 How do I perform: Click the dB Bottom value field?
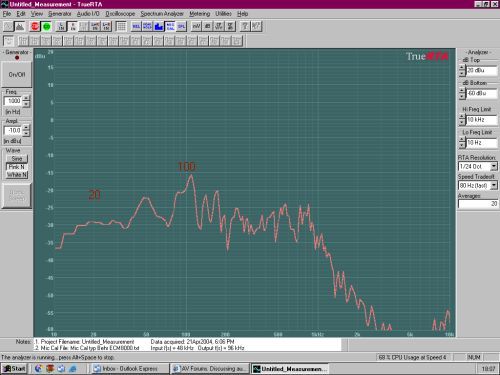coord(482,93)
